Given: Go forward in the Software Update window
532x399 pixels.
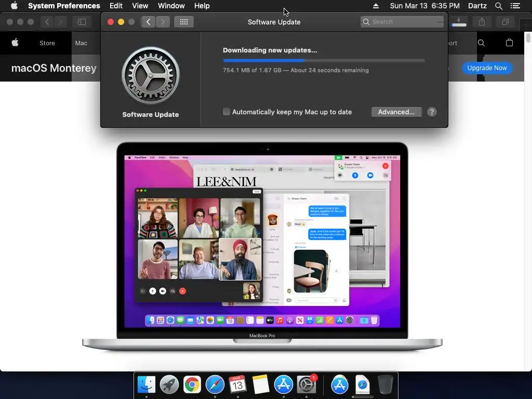Looking at the screenshot, I should pos(163,22).
